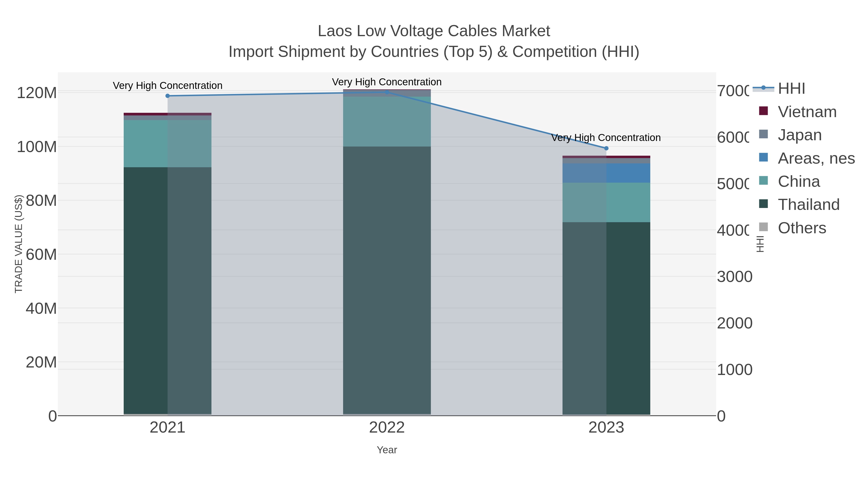Screen dimensions: 868x488
Task: Click the 2021 x-axis year label
Action: [168, 428]
